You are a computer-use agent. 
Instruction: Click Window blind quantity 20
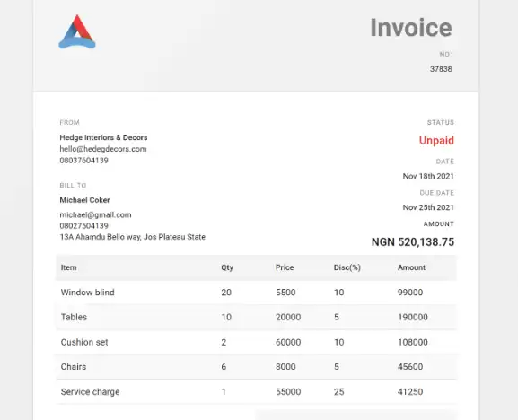point(226,293)
